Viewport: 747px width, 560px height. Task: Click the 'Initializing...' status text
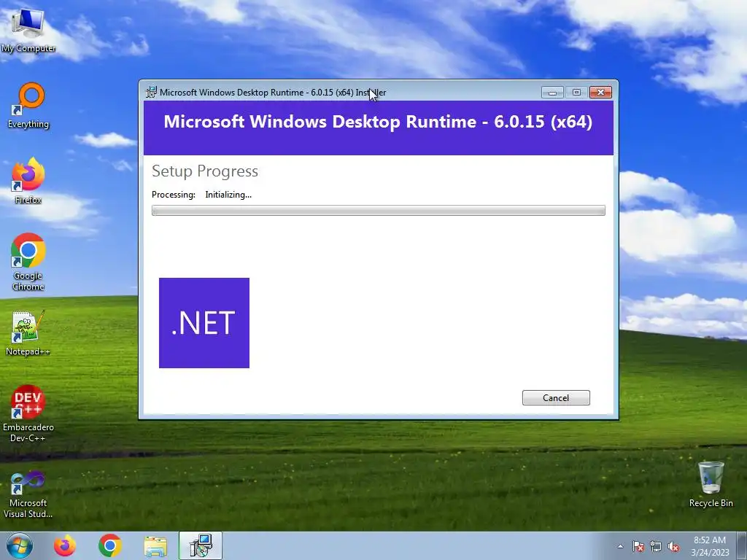point(228,194)
